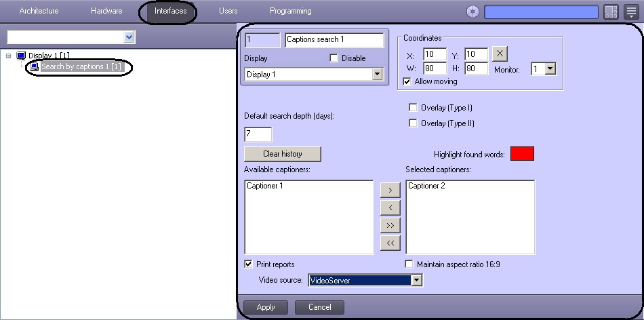Switch to the Architecture tab
Image resolution: width=644 pixels, height=320 pixels.
coord(39,11)
